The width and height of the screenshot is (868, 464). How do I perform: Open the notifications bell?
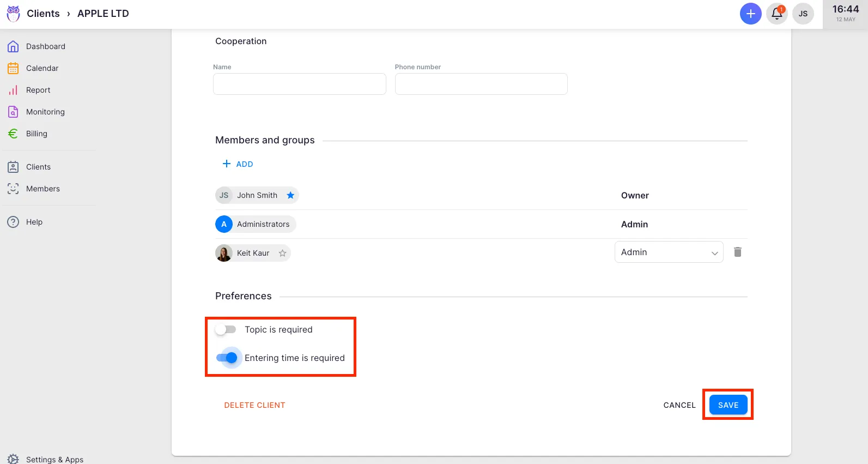(776, 14)
